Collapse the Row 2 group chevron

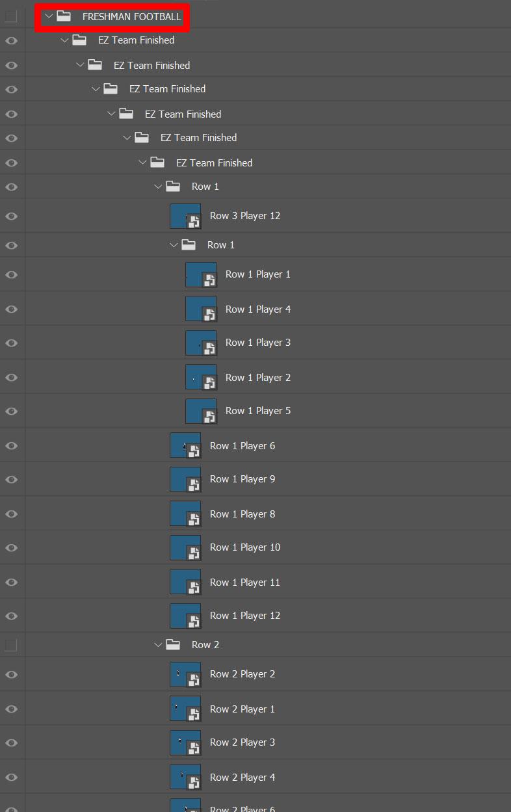pos(158,645)
